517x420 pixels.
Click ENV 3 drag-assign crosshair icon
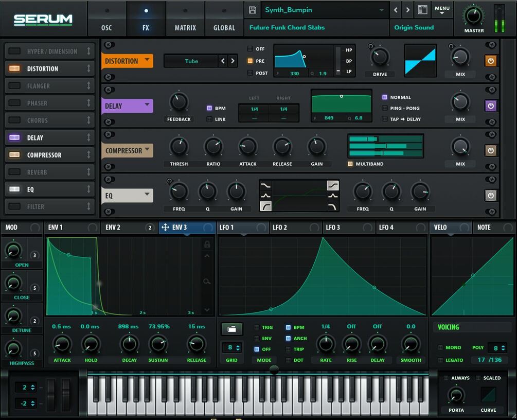(x=166, y=227)
